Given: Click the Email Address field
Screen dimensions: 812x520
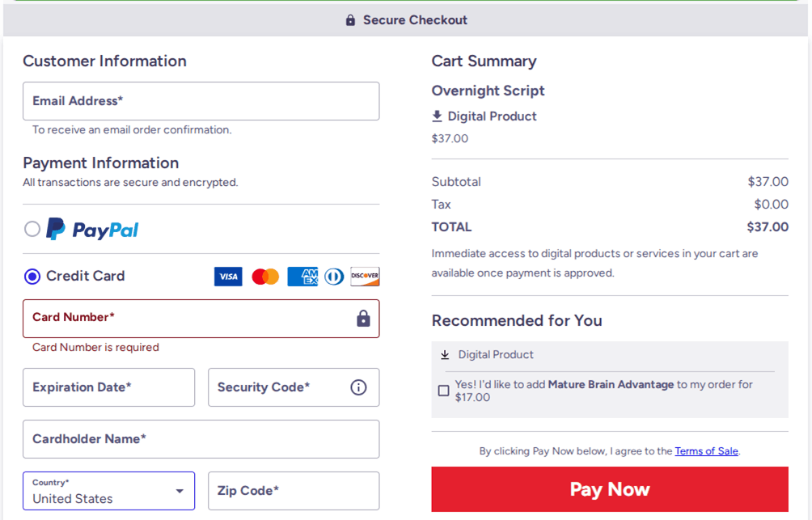Looking at the screenshot, I should tap(201, 101).
